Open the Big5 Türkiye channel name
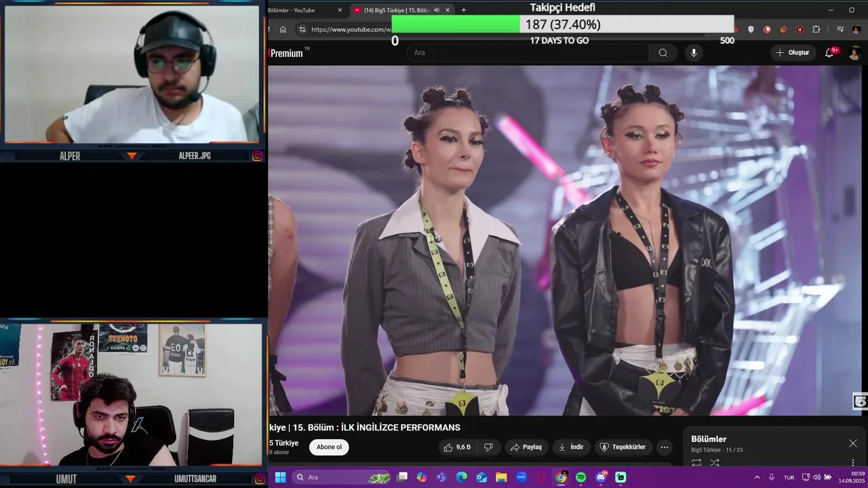868x488 pixels. point(284,443)
